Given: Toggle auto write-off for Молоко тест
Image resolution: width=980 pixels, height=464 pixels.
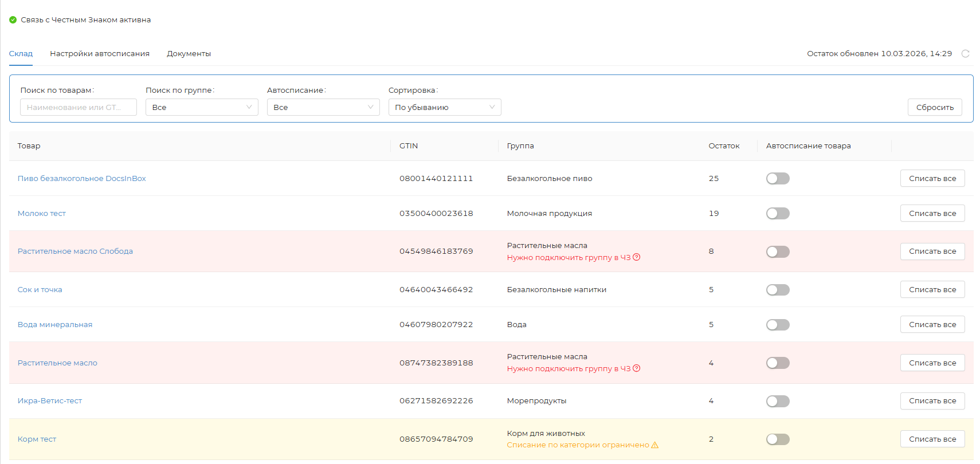Looking at the screenshot, I should click(x=778, y=214).
